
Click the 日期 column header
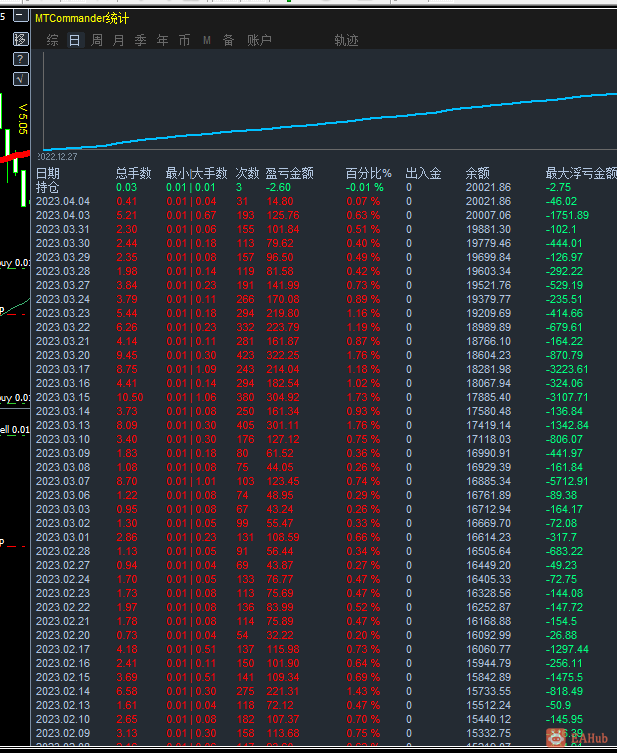[x=48, y=173]
